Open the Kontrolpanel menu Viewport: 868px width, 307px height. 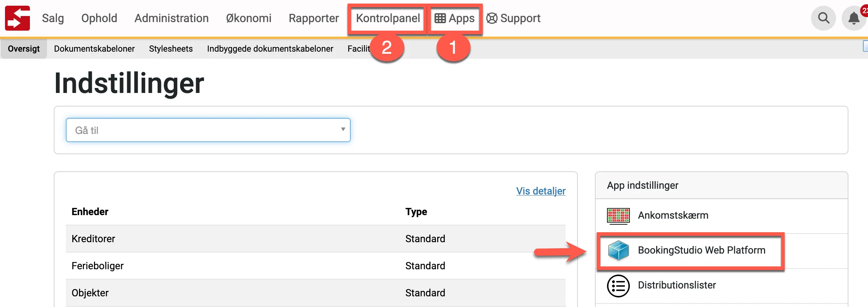(x=388, y=18)
